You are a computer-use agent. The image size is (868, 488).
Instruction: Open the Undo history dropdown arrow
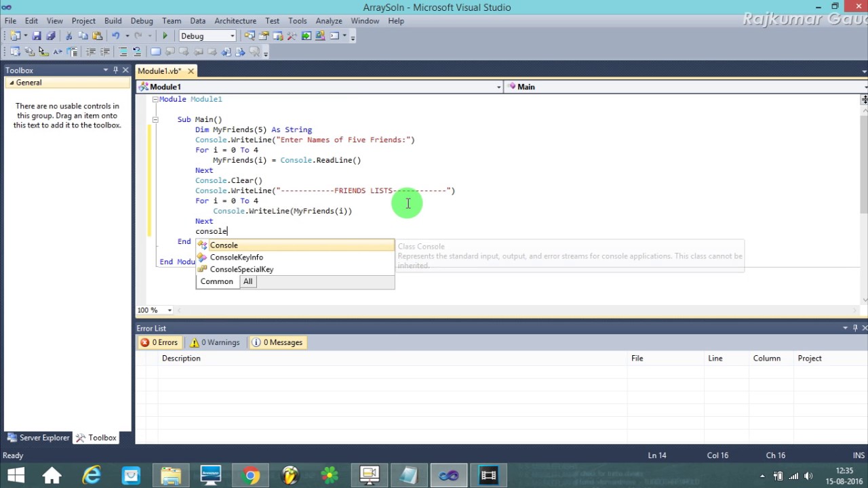pyautogui.click(x=127, y=36)
